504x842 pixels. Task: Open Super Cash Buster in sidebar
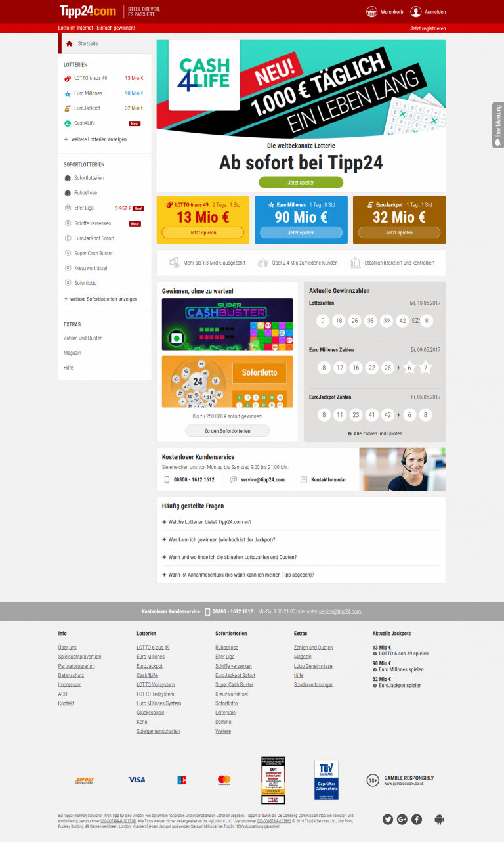click(x=93, y=253)
